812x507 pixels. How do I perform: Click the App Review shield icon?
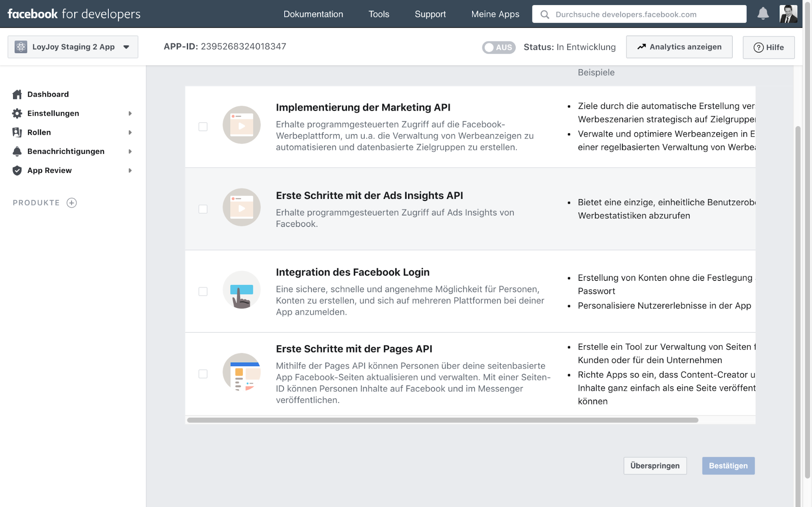(x=17, y=170)
